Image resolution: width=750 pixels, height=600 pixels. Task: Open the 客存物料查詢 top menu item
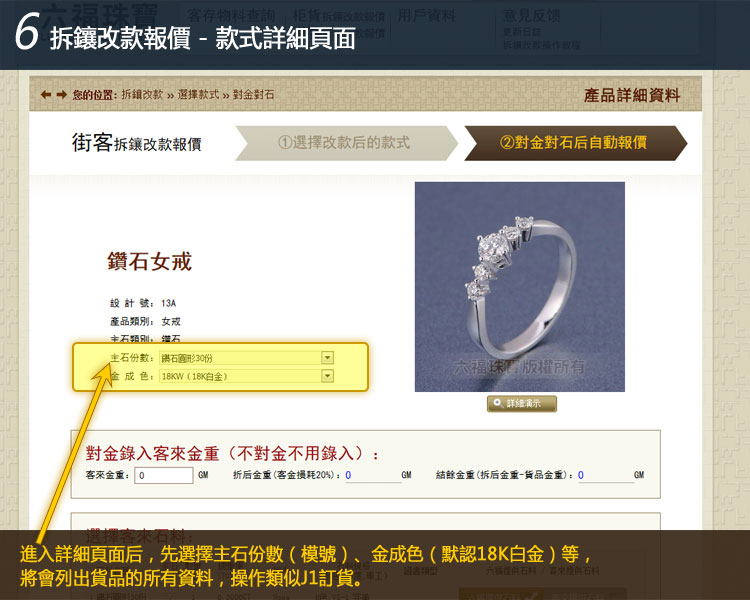pos(232,15)
